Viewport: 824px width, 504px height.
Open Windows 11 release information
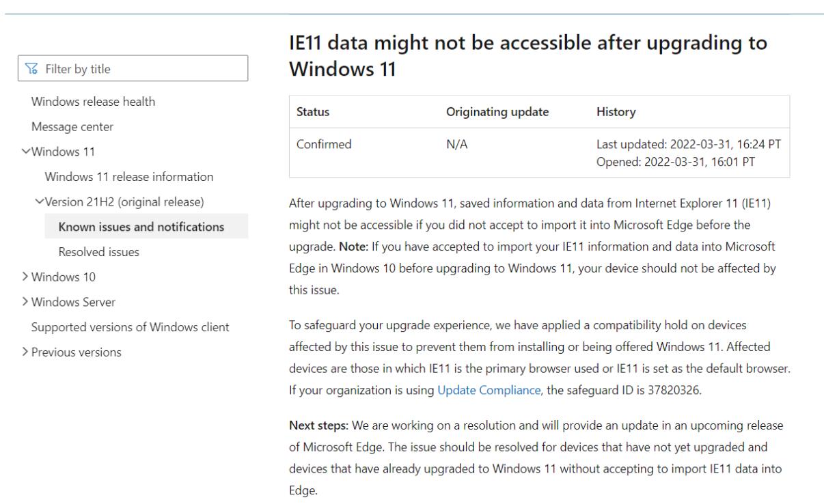(x=129, y=177)
